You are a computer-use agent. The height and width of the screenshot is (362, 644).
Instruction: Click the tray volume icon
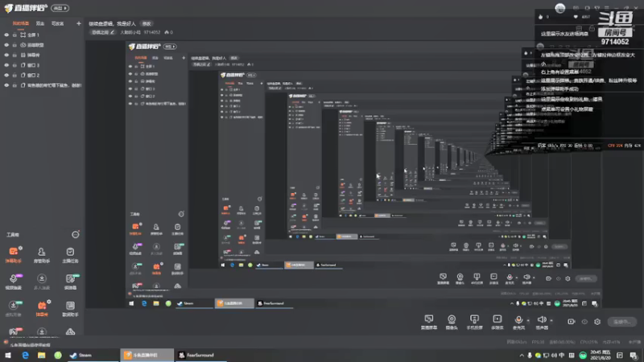pos(554,356)
